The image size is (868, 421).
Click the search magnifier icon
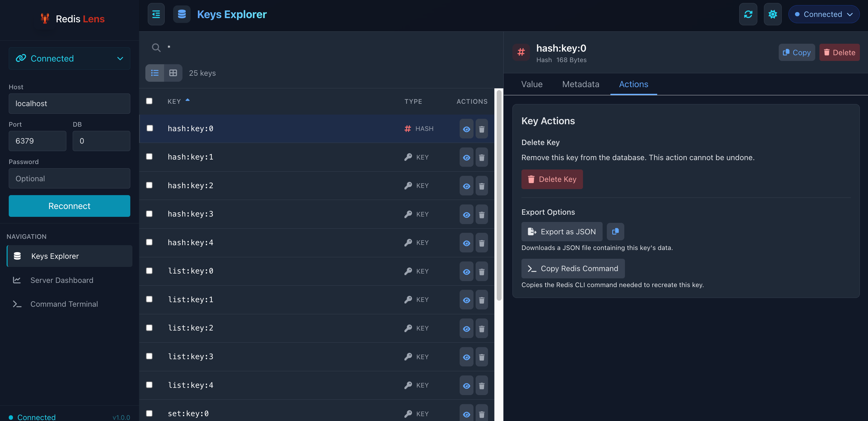[x=156, y=47]
